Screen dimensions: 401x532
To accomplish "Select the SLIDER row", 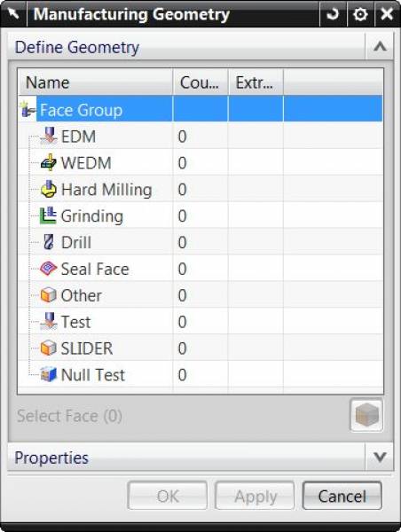I will (200, 348).
